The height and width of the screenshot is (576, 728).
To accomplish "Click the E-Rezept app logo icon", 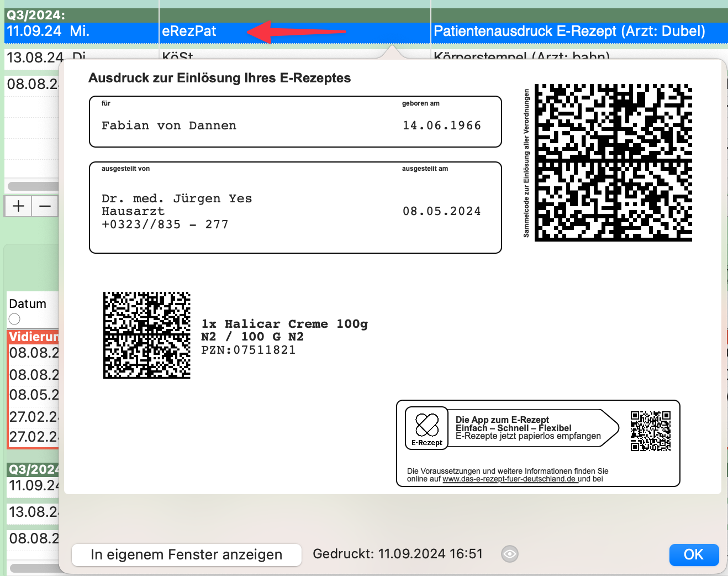I will tap(427, 429).
